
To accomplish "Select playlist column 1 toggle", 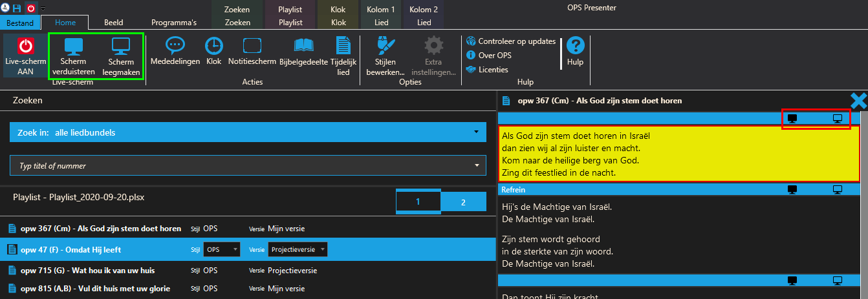I will click(x=418, y=202).
